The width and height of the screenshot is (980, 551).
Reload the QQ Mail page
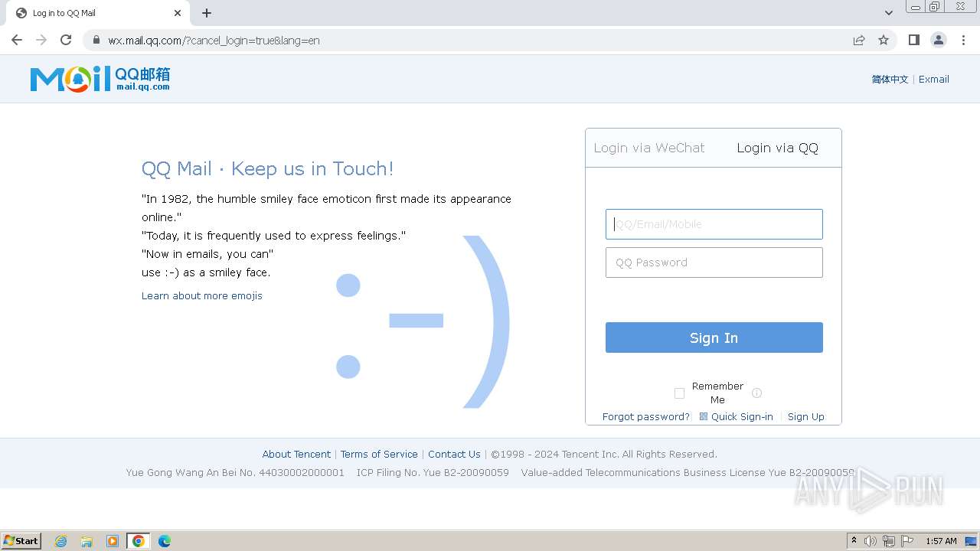(66, 40)
